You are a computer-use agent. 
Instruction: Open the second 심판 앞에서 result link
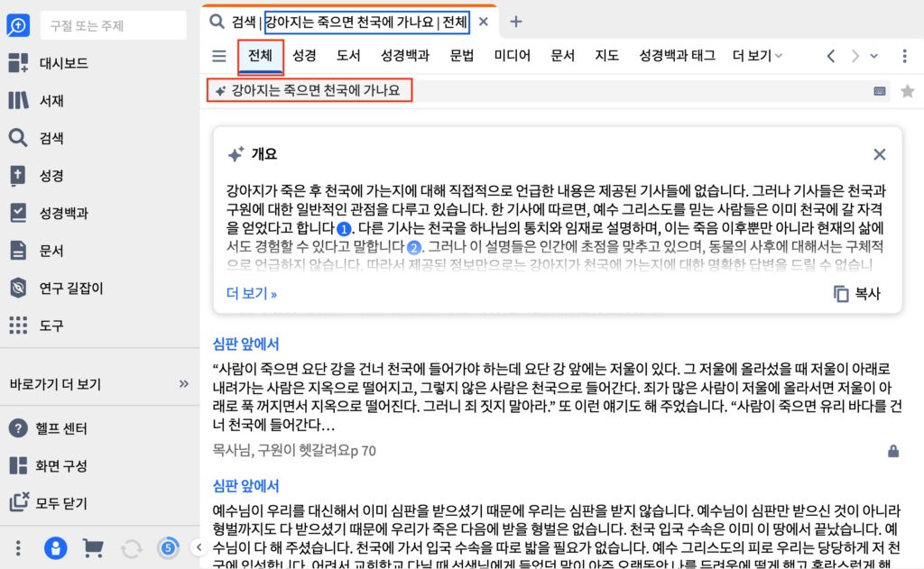click(x=245, y=486)
